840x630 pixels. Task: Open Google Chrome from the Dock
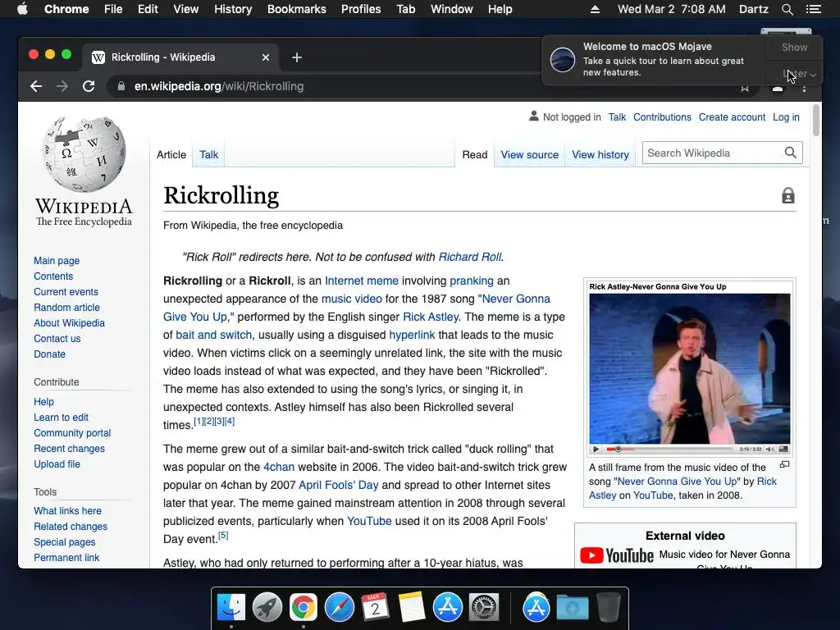304,608
